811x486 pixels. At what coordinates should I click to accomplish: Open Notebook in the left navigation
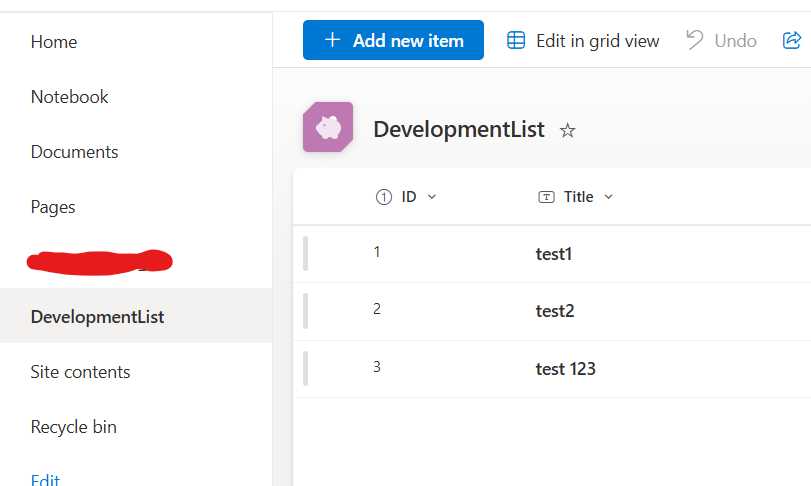(70, 97)
